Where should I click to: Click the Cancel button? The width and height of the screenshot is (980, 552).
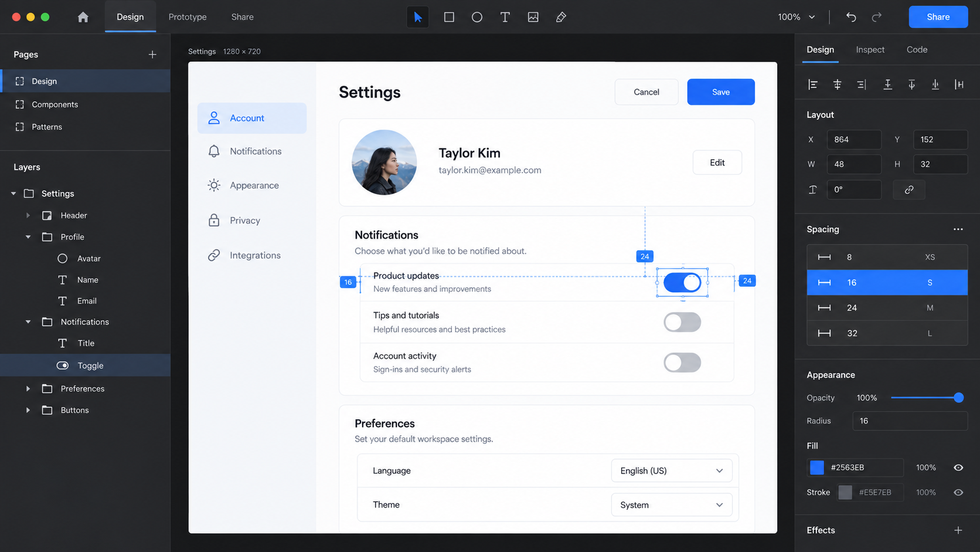646,92
